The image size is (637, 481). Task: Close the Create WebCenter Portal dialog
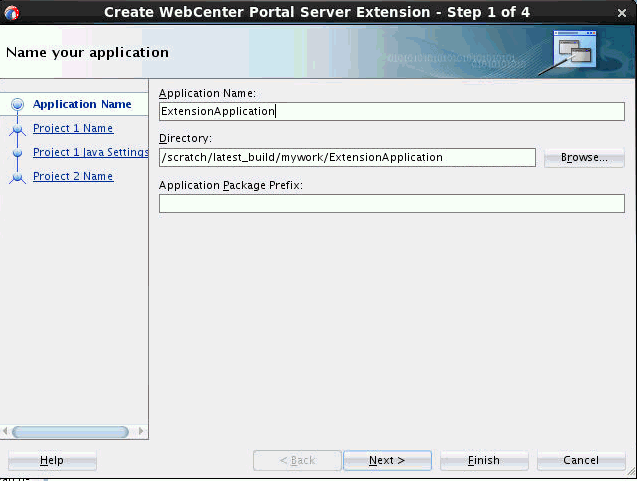(622, 13)
